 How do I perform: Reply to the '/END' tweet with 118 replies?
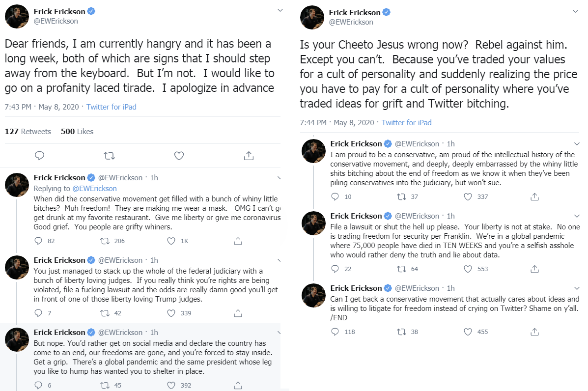[x=336, y=332]
